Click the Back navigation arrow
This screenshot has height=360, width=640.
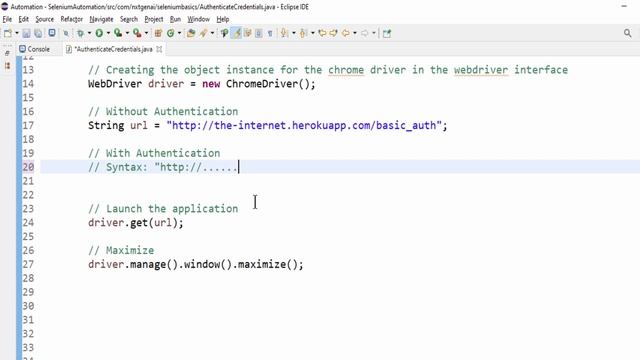click(345, 33)
